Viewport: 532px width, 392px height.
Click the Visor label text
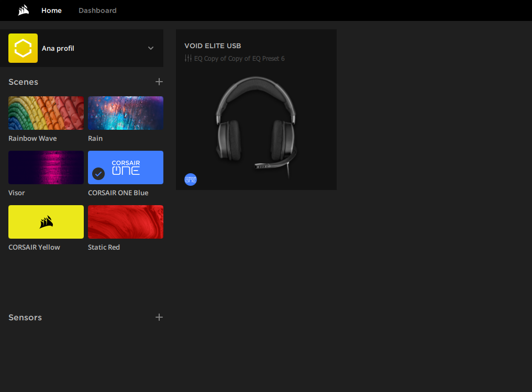coord(17,193)
